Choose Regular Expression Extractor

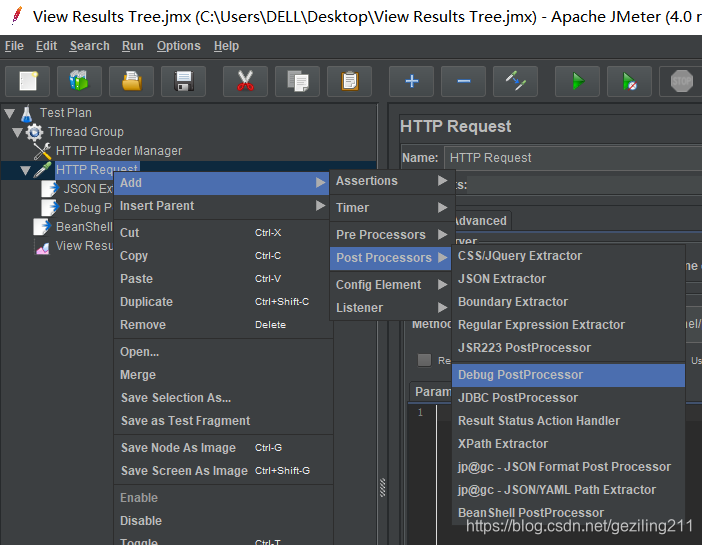coord(569,325)
